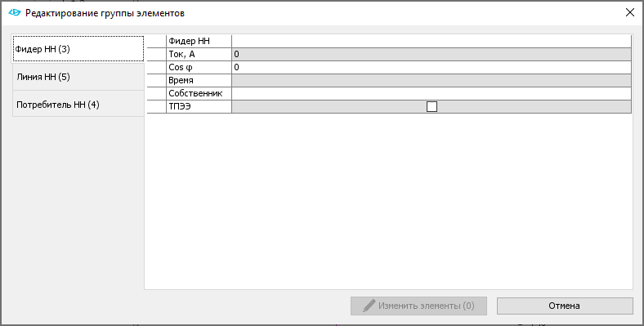Close the Редактирование группы элементов dialog

click(x=629, y=13)
